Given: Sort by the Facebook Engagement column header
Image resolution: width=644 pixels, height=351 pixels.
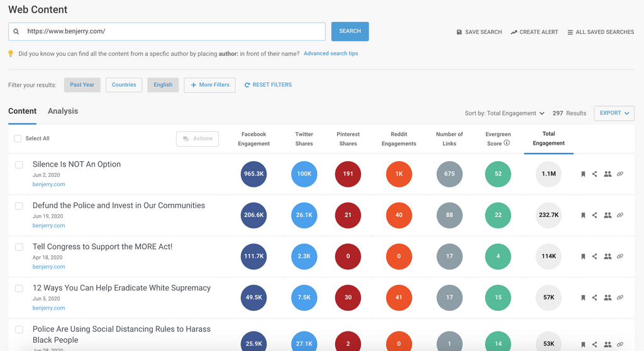Looking at the screenshot, I should 253,139.
